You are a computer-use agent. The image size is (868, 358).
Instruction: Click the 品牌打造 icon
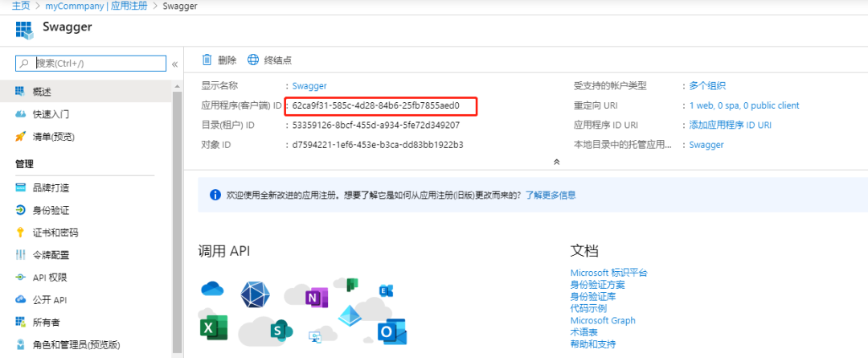pos(20,188)
